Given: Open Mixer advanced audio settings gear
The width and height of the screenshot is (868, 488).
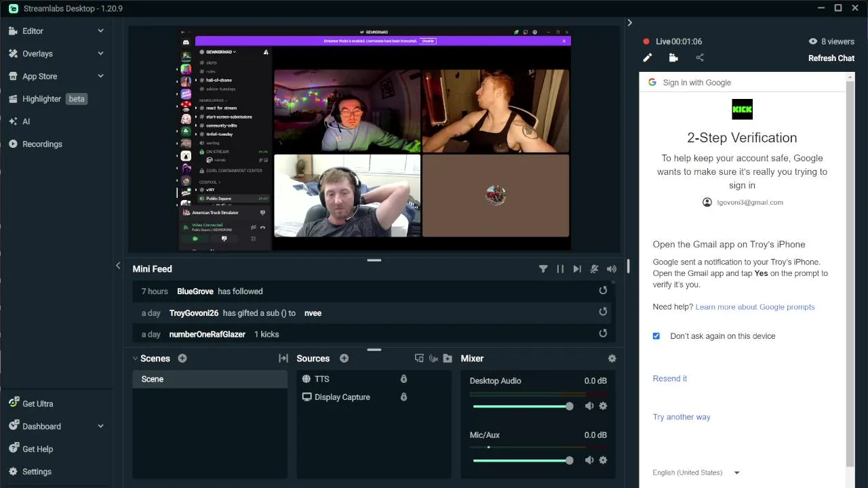Looking at the screenshot, I should (612, 359).
